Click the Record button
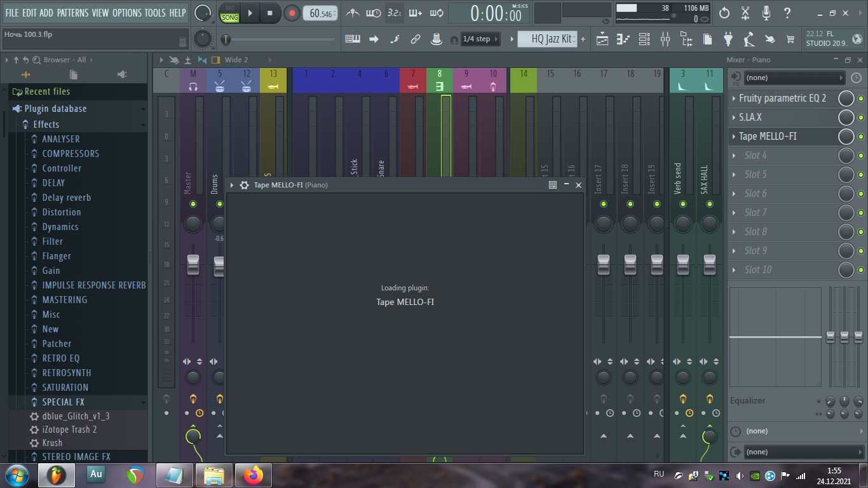The height and width of the screenshot is (488, 868). point(292,13)
